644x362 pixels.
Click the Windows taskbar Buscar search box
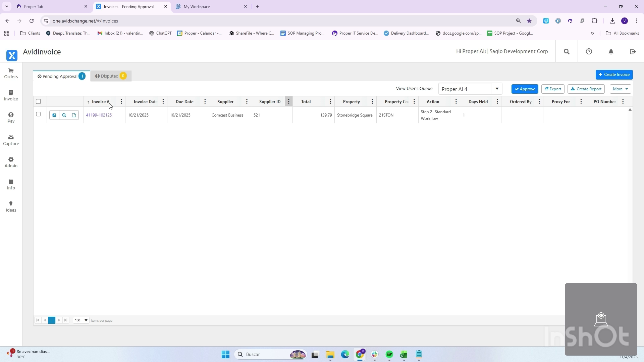tap(270, 355)
